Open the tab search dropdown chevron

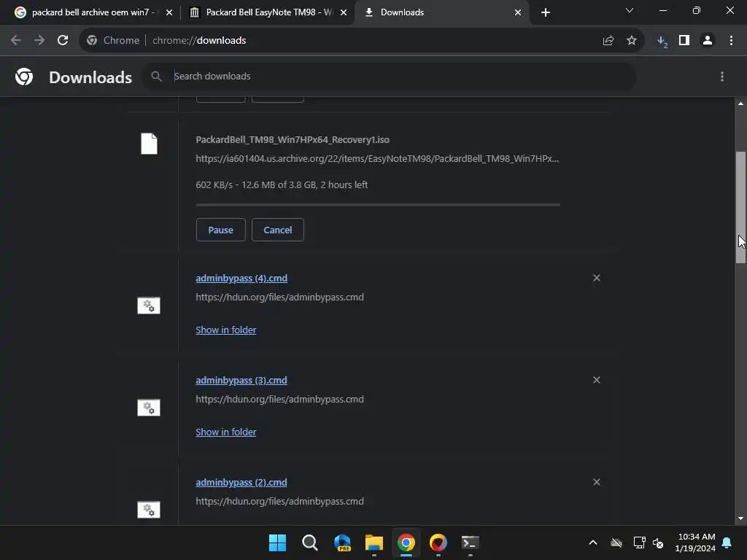tap(630, 10)
